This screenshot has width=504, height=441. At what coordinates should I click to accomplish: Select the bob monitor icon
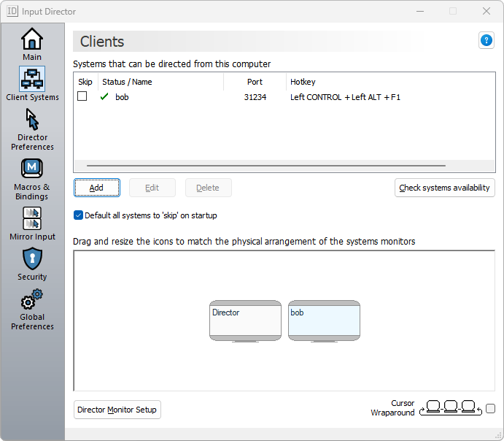(x=324, y=321)
